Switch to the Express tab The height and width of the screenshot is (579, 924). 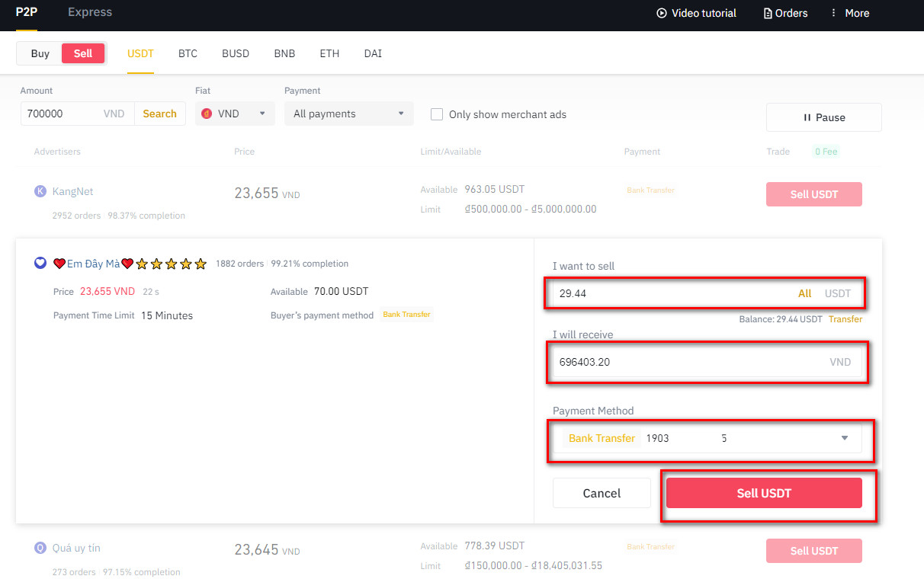click(90, 12)
